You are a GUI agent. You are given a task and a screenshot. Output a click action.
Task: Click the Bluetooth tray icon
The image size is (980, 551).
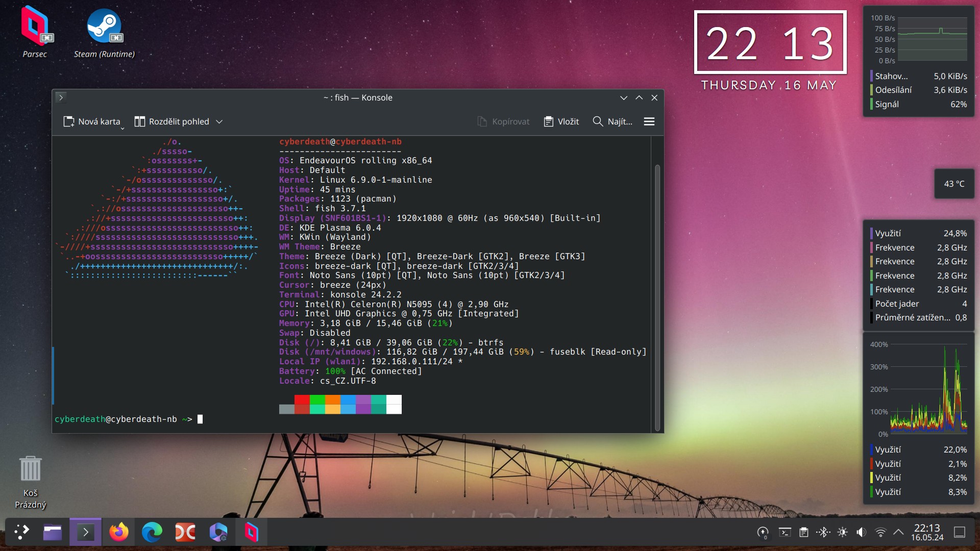tap(823, 532)
